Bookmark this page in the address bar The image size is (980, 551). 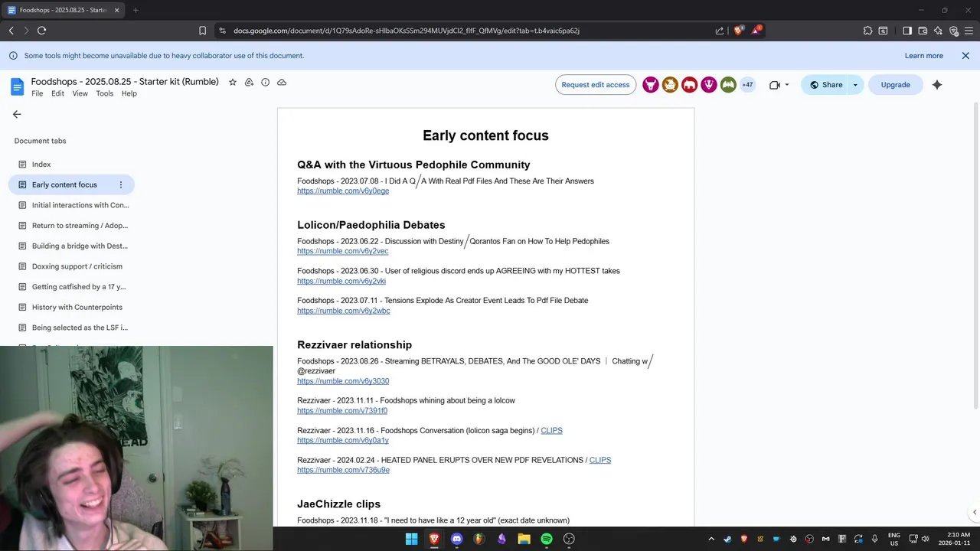click(x=202, y=31)
